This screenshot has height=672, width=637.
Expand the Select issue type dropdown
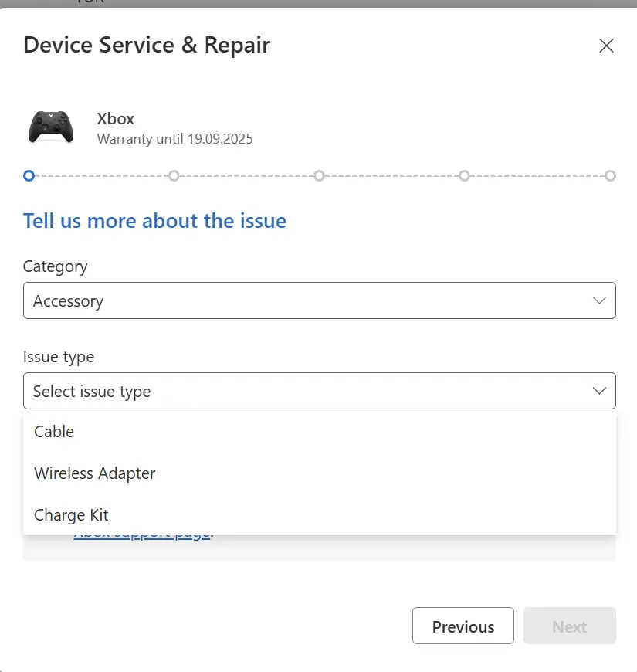pos(320,391)
